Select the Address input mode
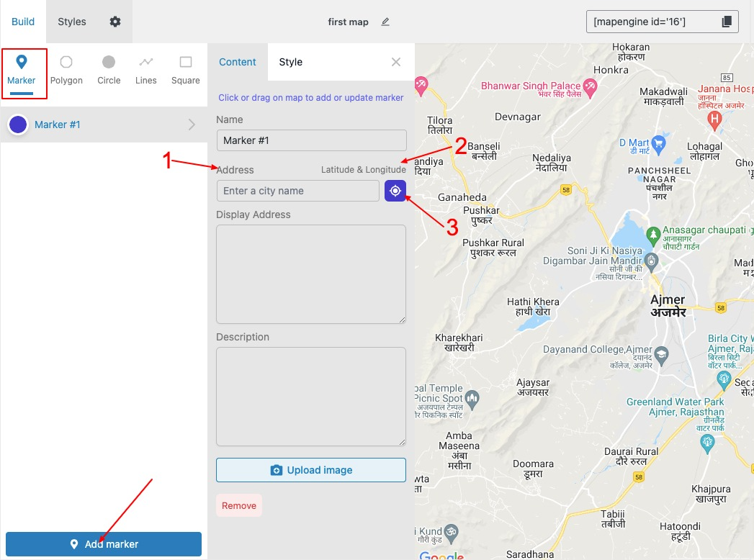The width and height of the screenshot is (754, 560). point(235,170)
